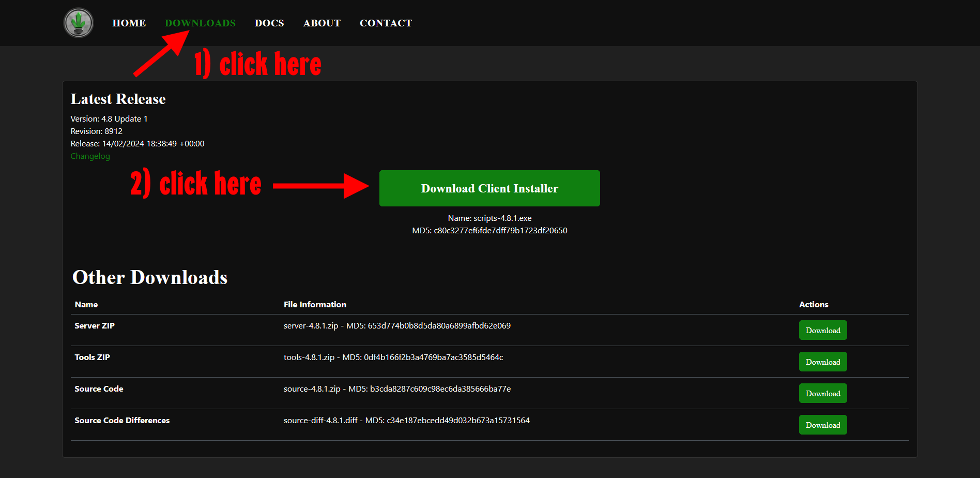Click the 'Source Code Differences' row name

[122, 421]
